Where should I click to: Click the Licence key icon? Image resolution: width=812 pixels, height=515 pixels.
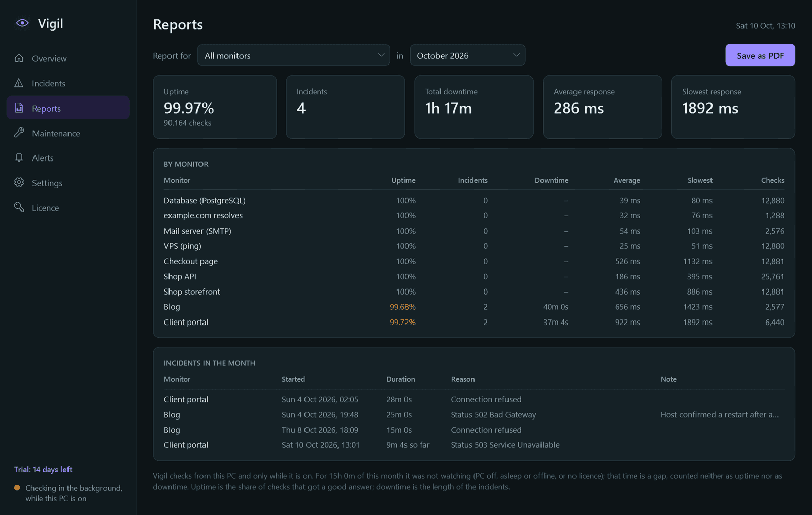click(19, 207)
